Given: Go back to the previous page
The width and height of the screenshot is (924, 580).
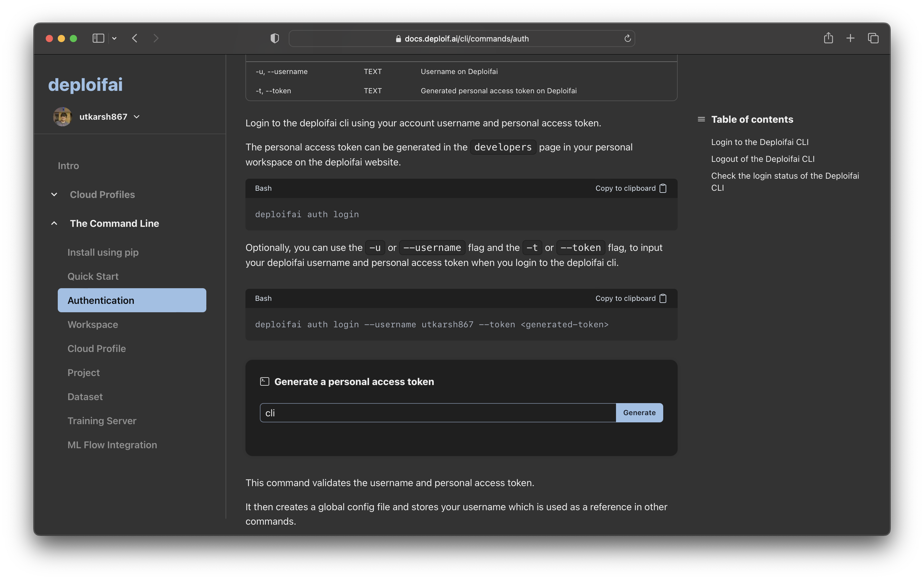Looking at the screenshot, I should click(x=135, y=39).
